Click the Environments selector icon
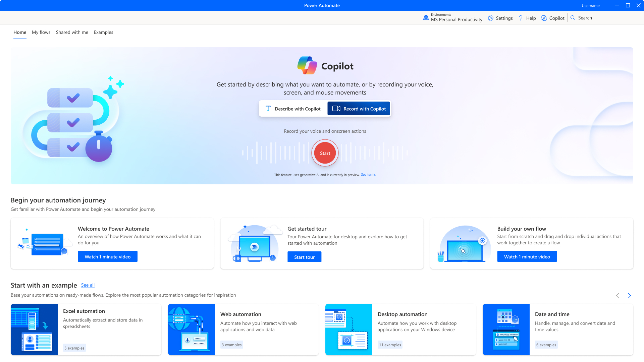644x362 pixels. 426,18
